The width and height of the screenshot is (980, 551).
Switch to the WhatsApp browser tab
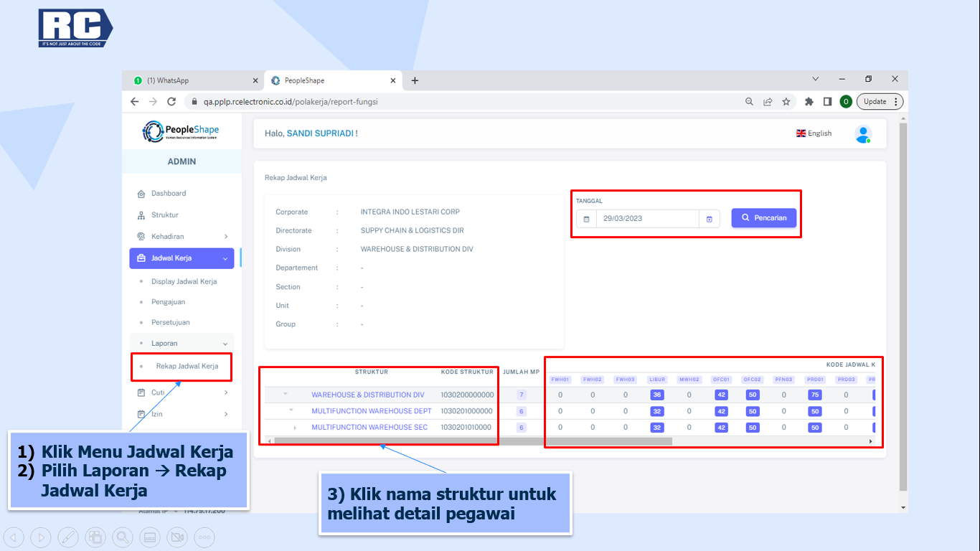(192, 80)
